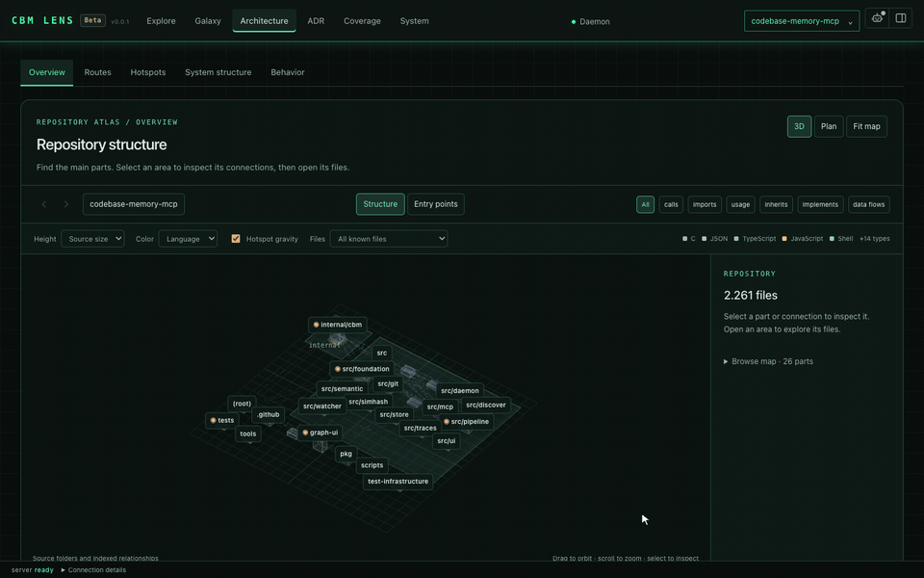Open the ADR top menu

point(316,20)
